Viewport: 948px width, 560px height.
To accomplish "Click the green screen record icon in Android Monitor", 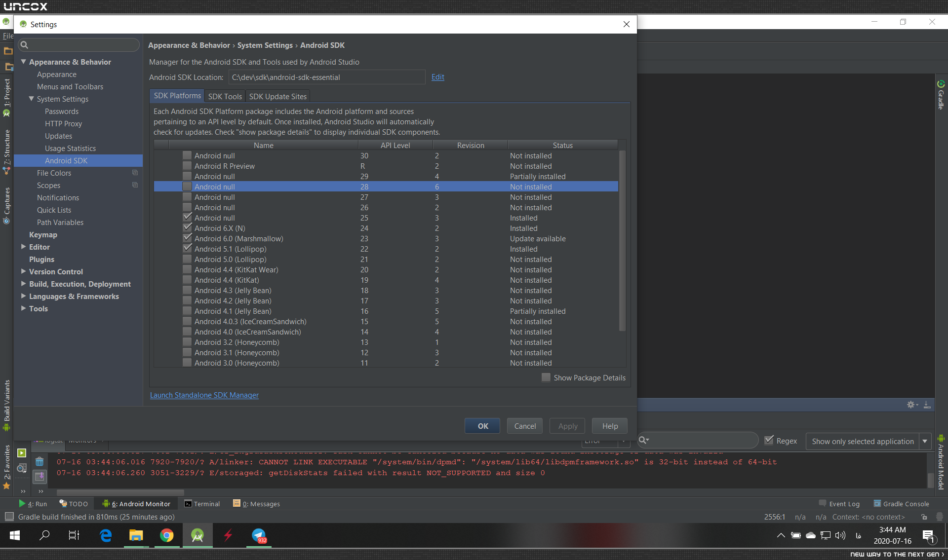I will point(22,453).
